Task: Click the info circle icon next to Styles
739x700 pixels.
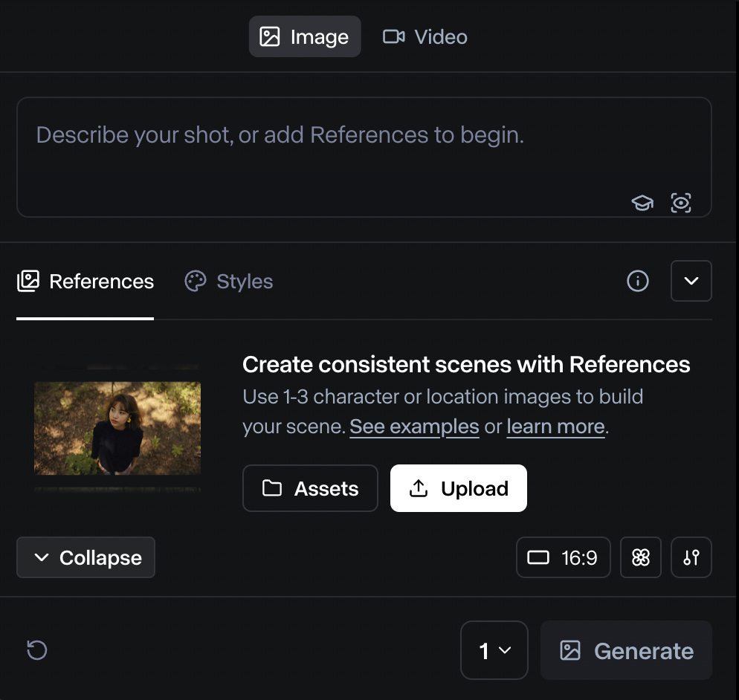Action: click(638, 281)
